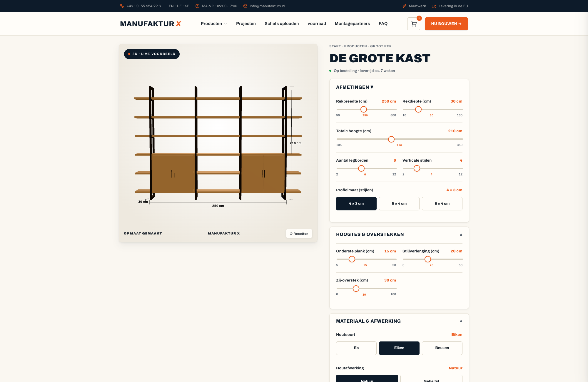Click the "Op bestelling · levertijd ca. 7 weken" status

point(364,71)
